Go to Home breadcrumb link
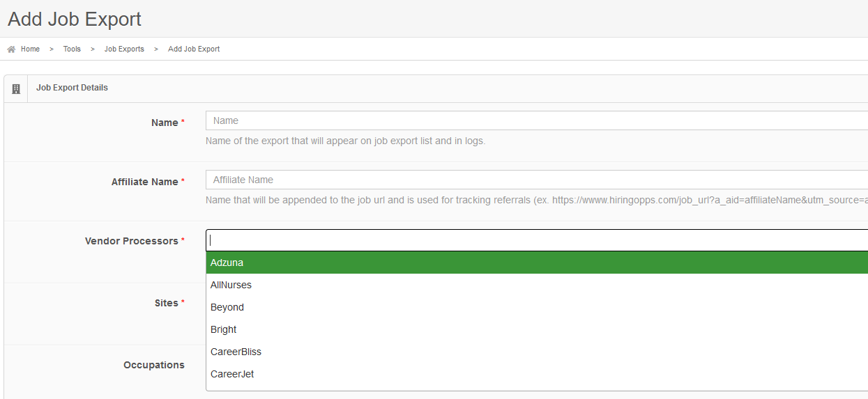 [x=30, y=49]
